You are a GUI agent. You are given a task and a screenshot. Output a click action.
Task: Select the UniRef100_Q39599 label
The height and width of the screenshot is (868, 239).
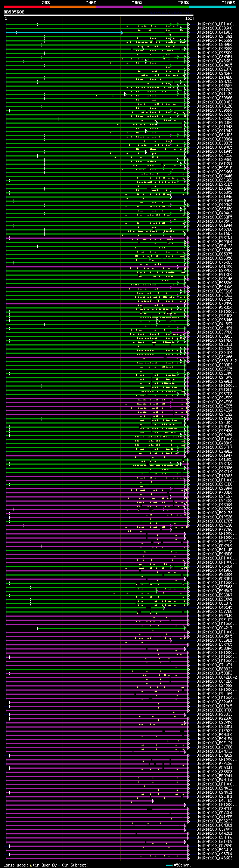click(x=214, y=111)
